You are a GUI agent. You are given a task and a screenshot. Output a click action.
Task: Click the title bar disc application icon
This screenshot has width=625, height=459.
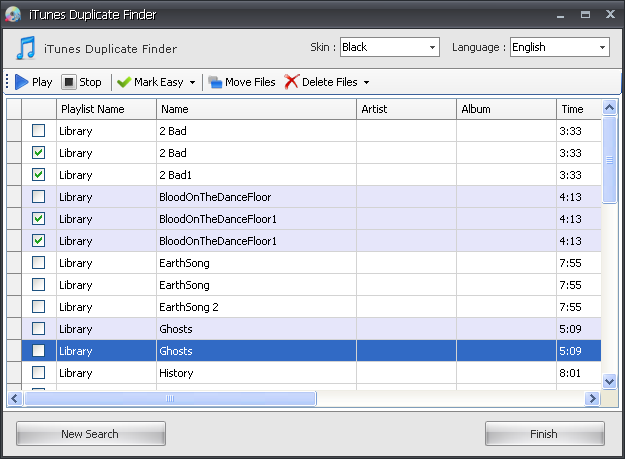pyautogui.click(x=13, y=15)
